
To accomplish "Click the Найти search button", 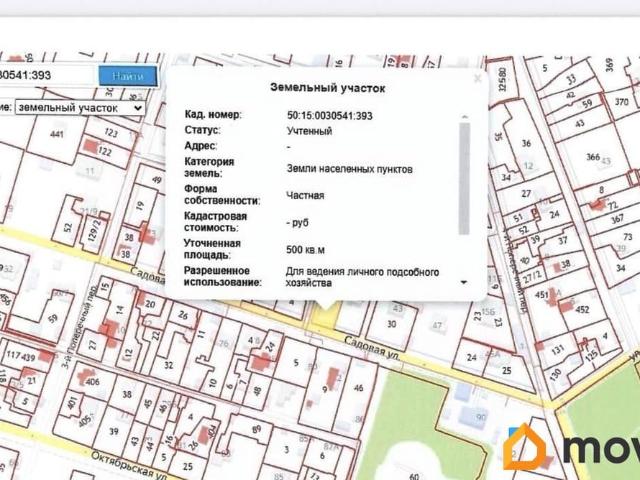I will coord(128,76).
